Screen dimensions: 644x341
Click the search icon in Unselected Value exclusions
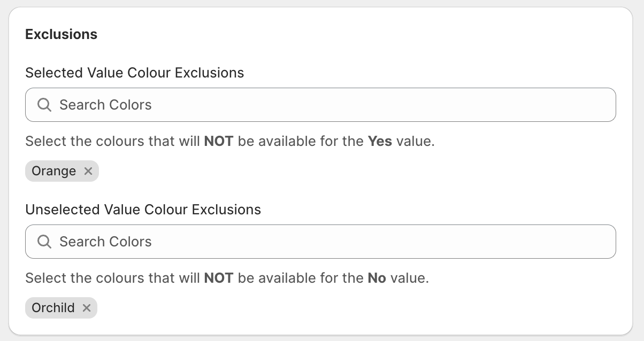click(44, 242)
